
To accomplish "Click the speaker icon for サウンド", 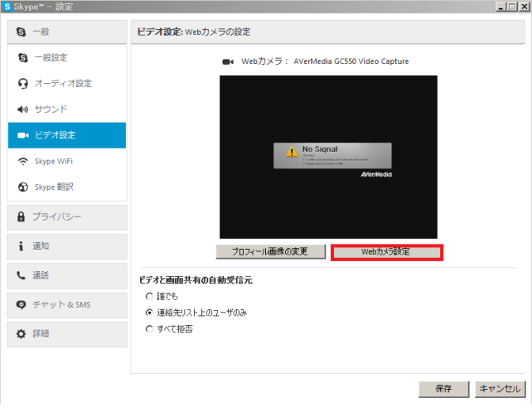I will (x=22, y=109).
